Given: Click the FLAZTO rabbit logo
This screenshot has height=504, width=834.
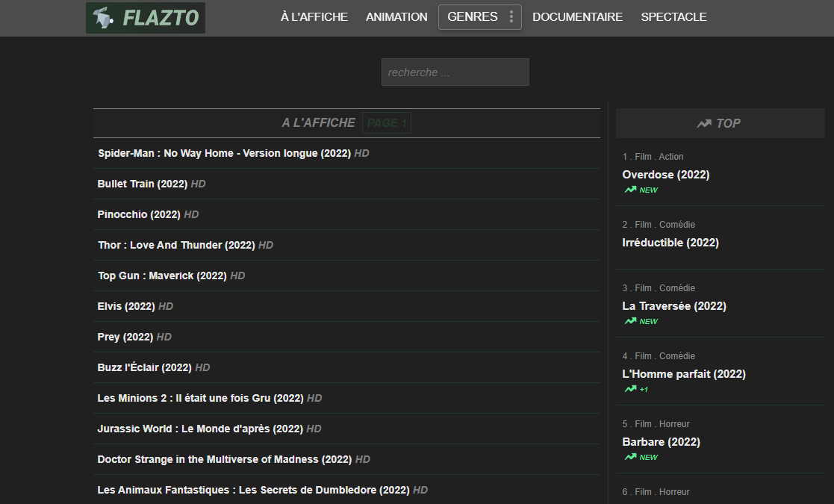Looking at the screenshot, I should click(145, 17).
